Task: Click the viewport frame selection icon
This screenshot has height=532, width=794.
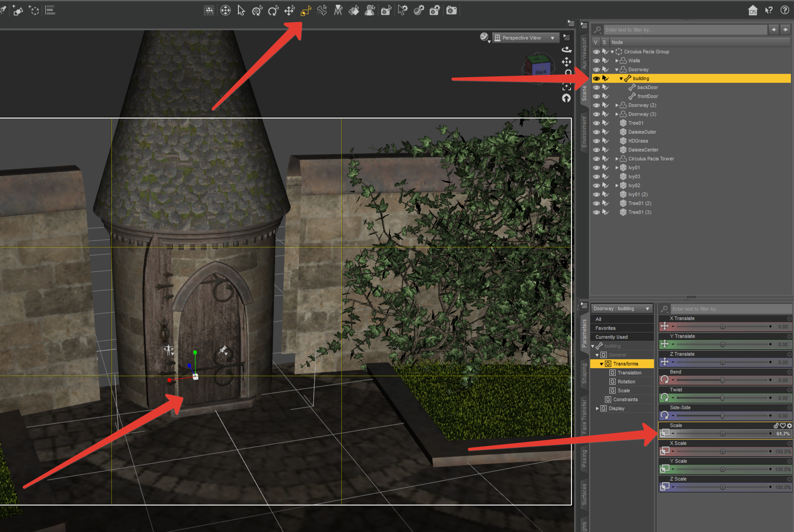Action: 566,86
